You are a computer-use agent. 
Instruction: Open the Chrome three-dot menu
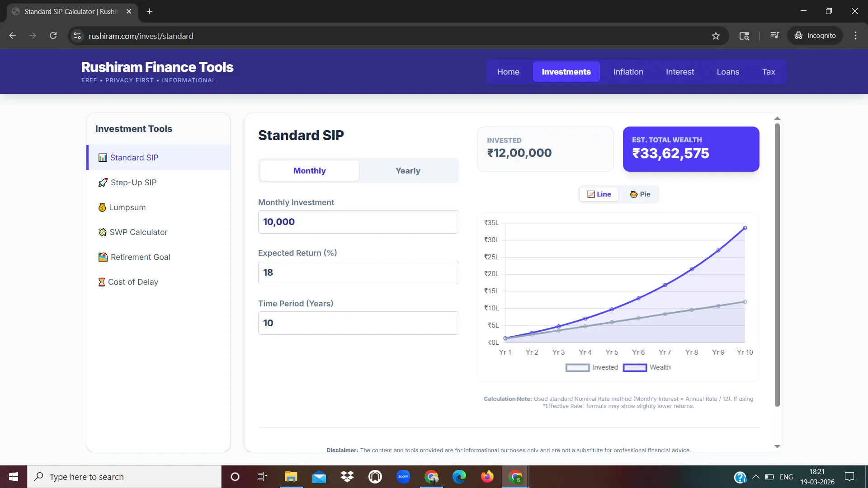coord(855,36)
